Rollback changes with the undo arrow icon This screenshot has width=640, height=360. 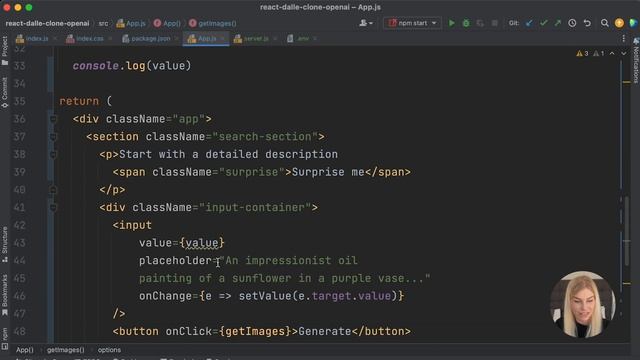(x=587, y=23)
